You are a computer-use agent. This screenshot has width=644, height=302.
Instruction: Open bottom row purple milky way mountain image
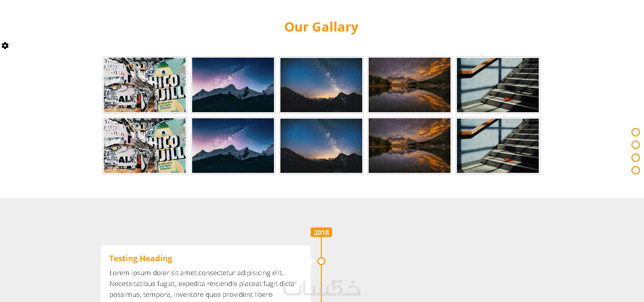[x=233, y=146]
